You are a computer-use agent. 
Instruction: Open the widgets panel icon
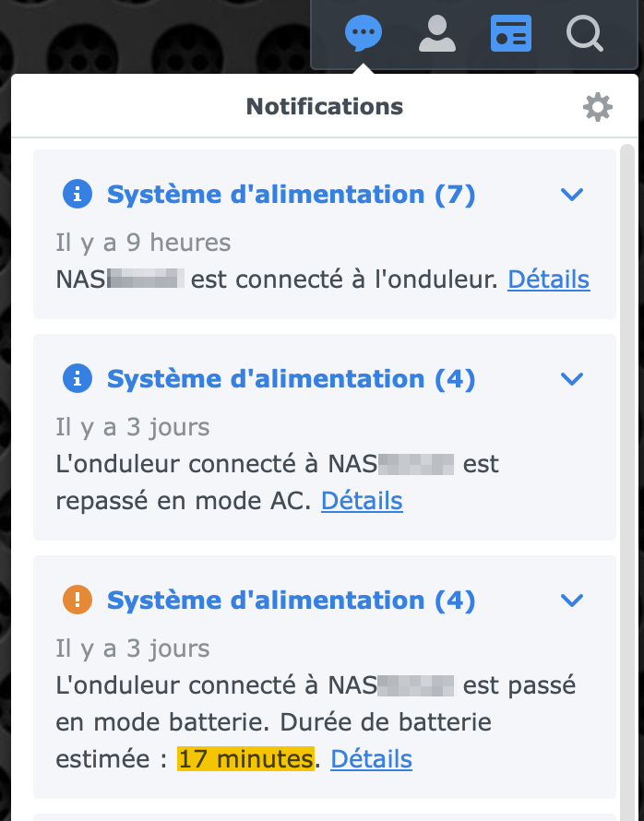tap(510, 34)
